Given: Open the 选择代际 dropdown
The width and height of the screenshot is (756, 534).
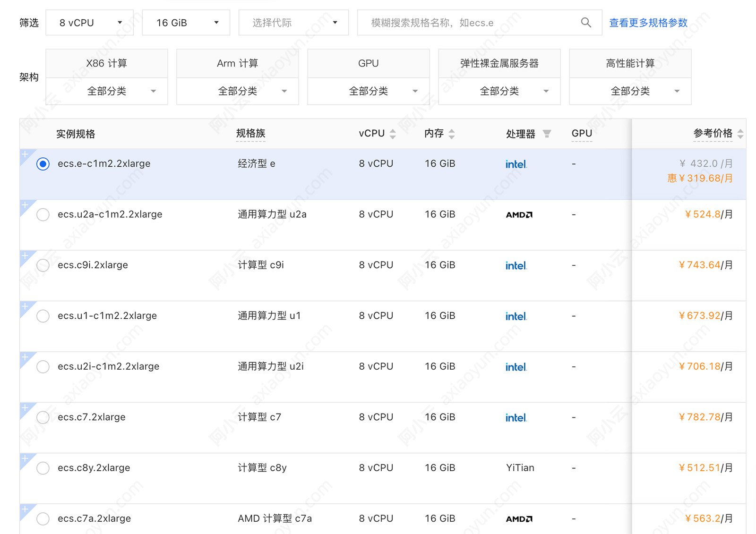Looking at the screenshot, I should (293, 23).
